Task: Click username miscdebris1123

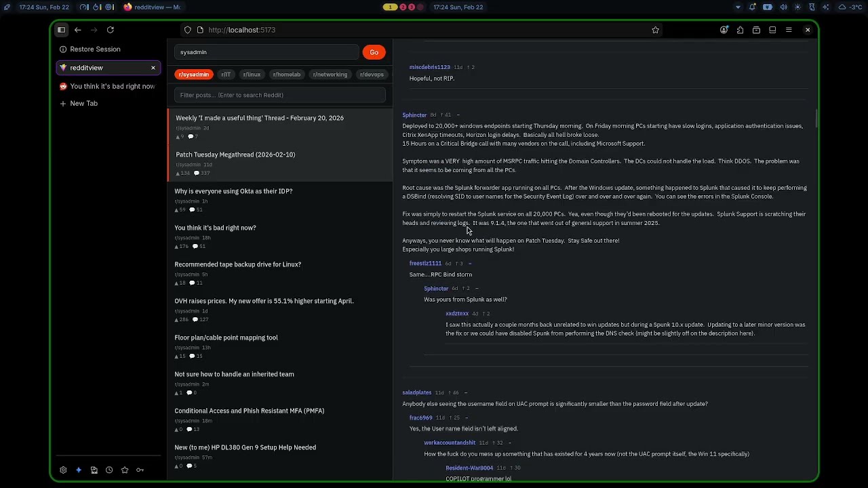Action: tap(429, 67)
